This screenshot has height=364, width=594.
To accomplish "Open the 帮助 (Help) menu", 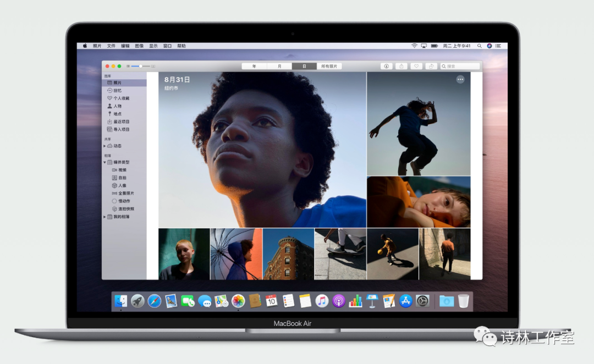I will point(182,46).
